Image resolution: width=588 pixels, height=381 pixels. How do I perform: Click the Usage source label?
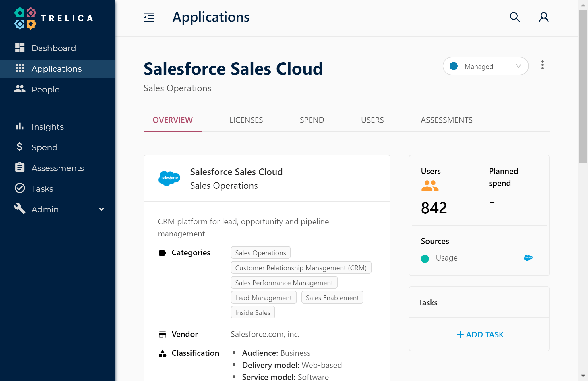click(x=446, y=258)
